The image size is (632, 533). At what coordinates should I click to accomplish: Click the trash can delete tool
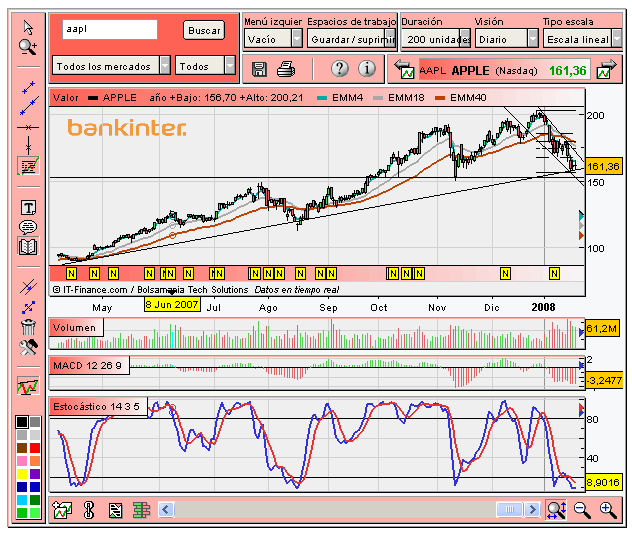(28, 327)
